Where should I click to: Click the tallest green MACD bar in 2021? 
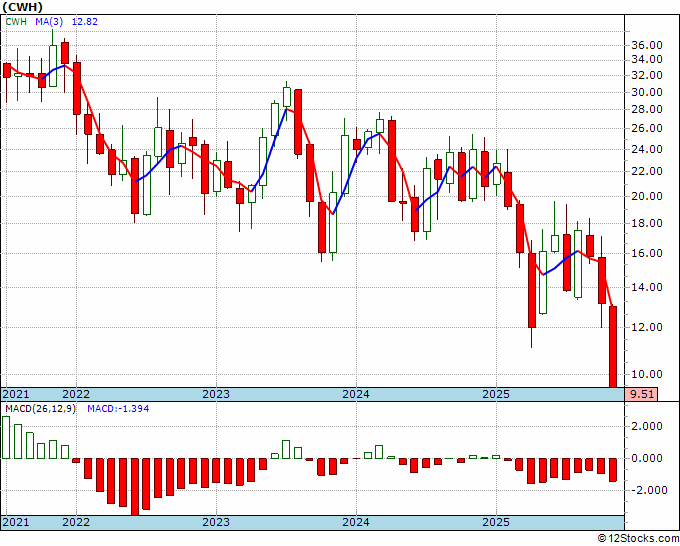pos(6,438)
